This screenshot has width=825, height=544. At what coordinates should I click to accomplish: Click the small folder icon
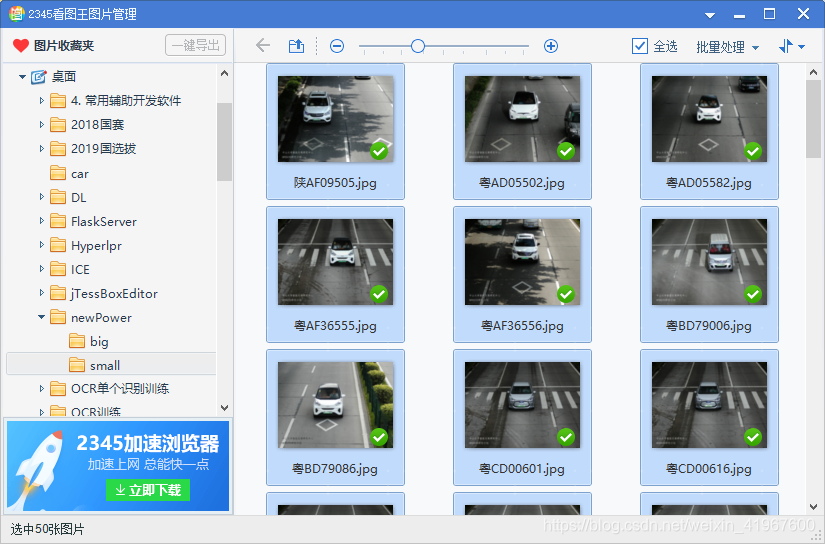(77, 365)
